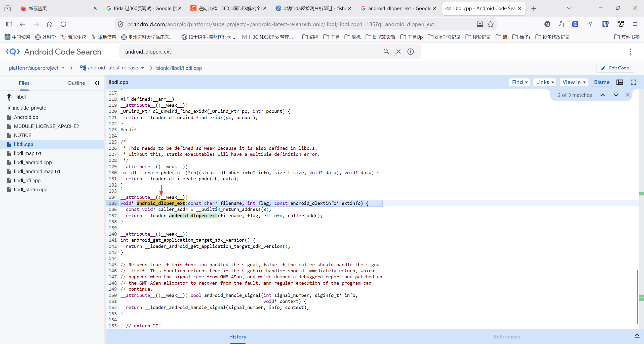Collapse the file tree panel
644x344 pixels.
97,83
